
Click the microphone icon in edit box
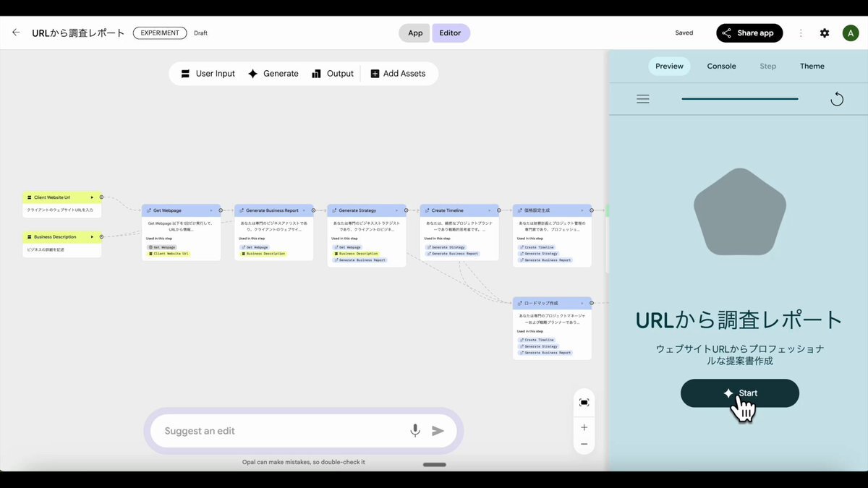pyautogui.click(x=415, y=431)
